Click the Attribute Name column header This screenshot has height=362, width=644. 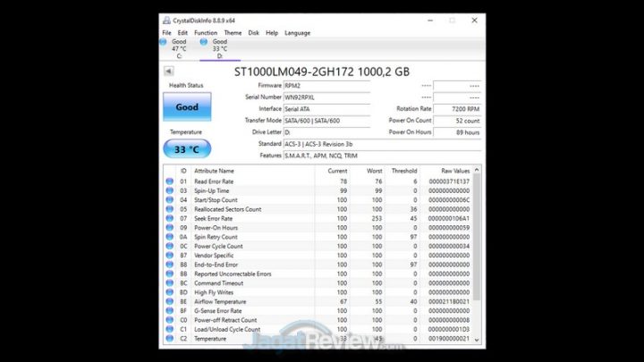[x=215, y=170]
